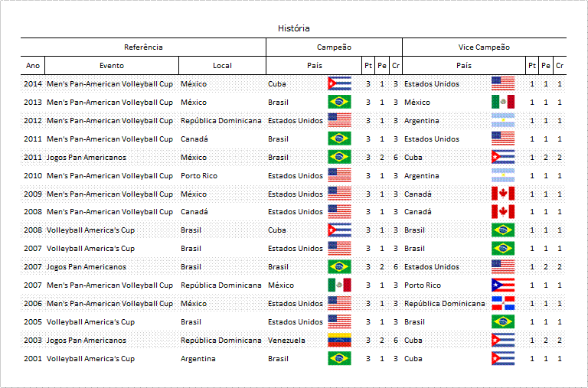Click the Porto Rico flag in the 2007 row
The width and height of the screenshot is (588, 388).
tap(503, 285)
